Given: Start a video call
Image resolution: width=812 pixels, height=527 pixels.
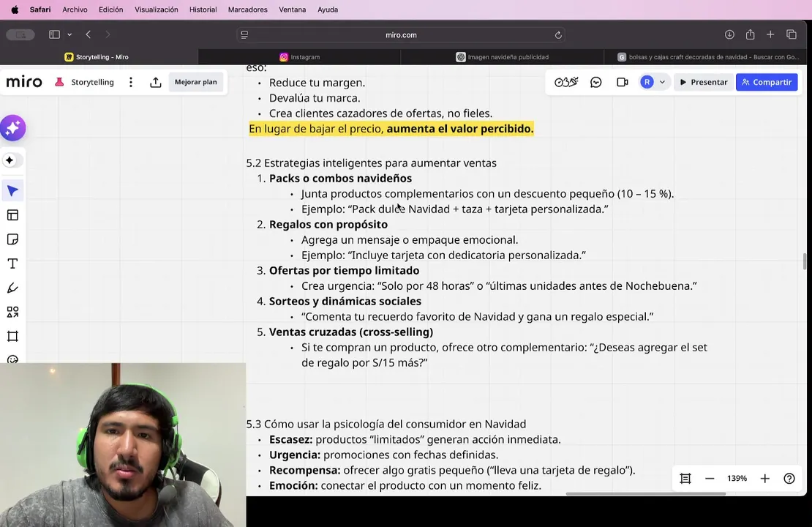Looking at the screenshot, I should click(622, 82).
